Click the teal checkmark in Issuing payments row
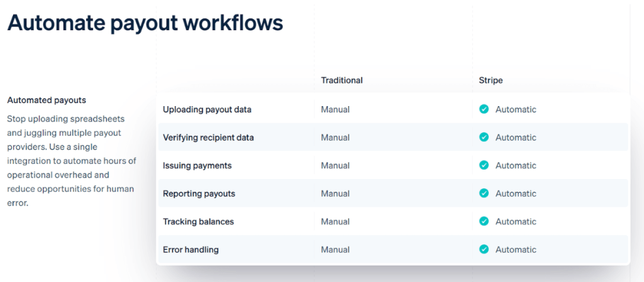 point(484,165)
